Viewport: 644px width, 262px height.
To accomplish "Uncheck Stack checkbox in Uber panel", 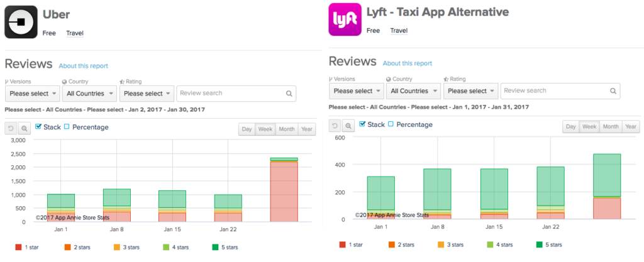I will [x=38, y=127].
